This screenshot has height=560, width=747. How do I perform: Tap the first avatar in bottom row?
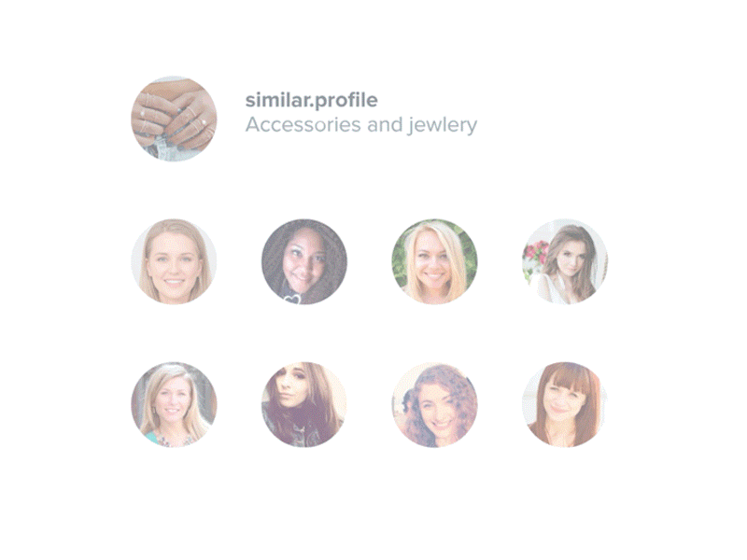(x=174, y=404)
